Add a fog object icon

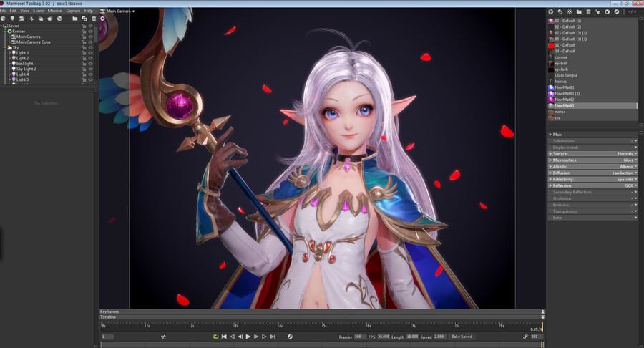coord(41,19)
